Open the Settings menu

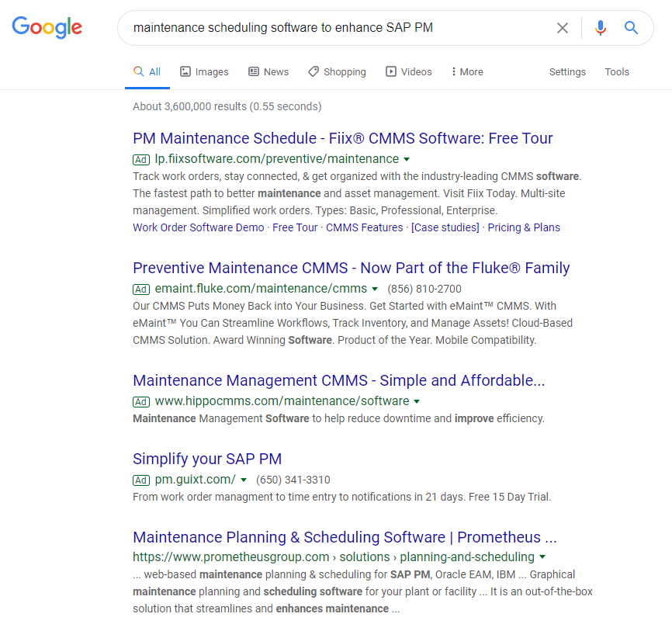(567, 71)
